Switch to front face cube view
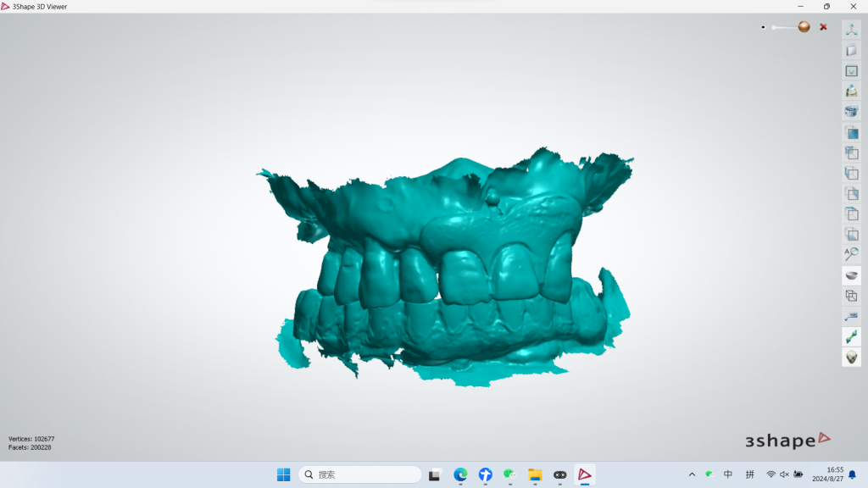The width and height of the screenshot is (868, 488). (851, 133)
